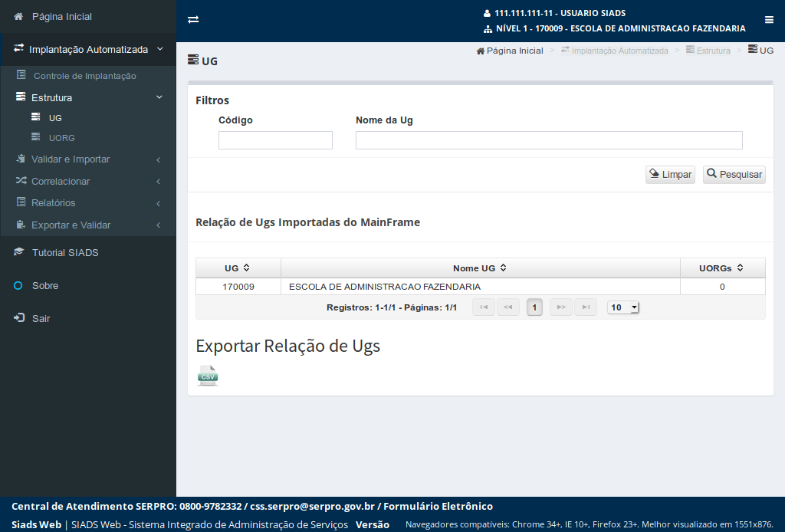Click the sidebar toggle arrows icon

(x=193, y=19)
